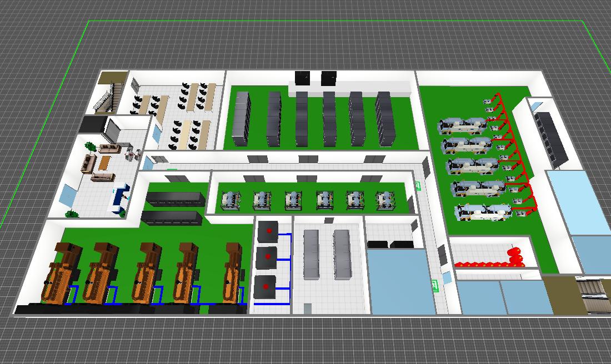Select the left black cabinet on the top wall
Viewport: 611px width, 364px height.
pos(303,78)
